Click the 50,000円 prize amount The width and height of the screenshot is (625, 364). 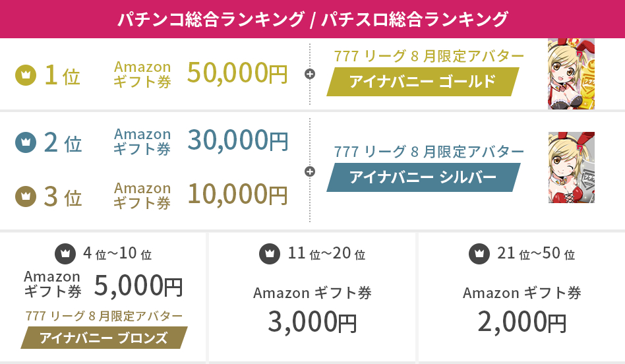(237, 73)
